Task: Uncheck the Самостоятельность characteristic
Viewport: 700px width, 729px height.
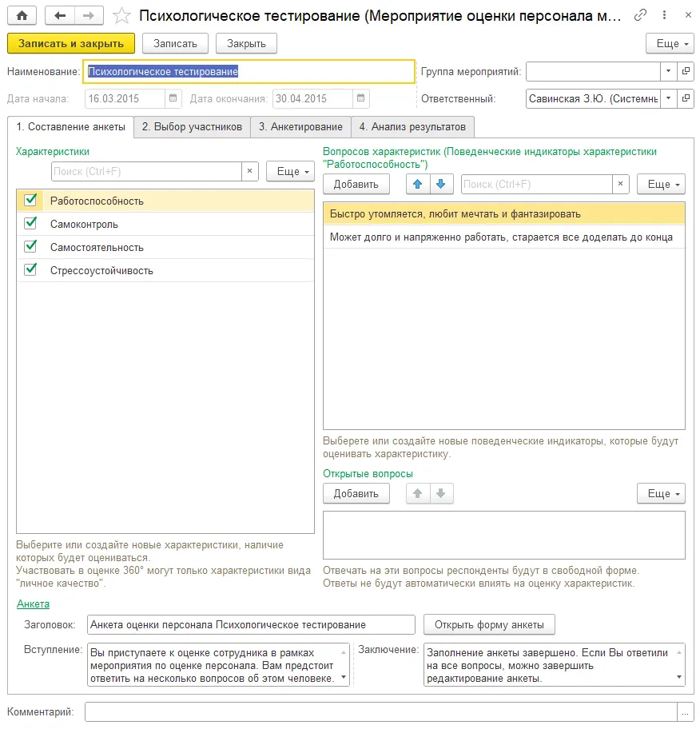Action: pos(30,246)
